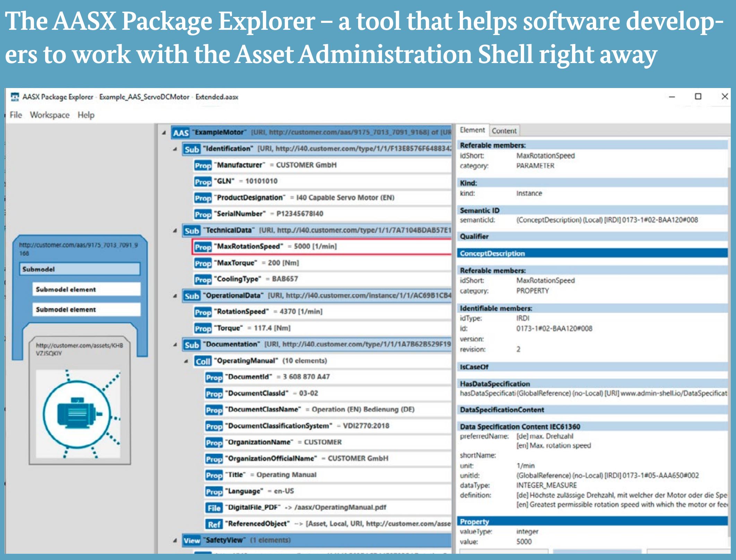Click the Sub icon beside TechnicalData
This screenshot has width=736, height=560.
(x=192, y=231)
